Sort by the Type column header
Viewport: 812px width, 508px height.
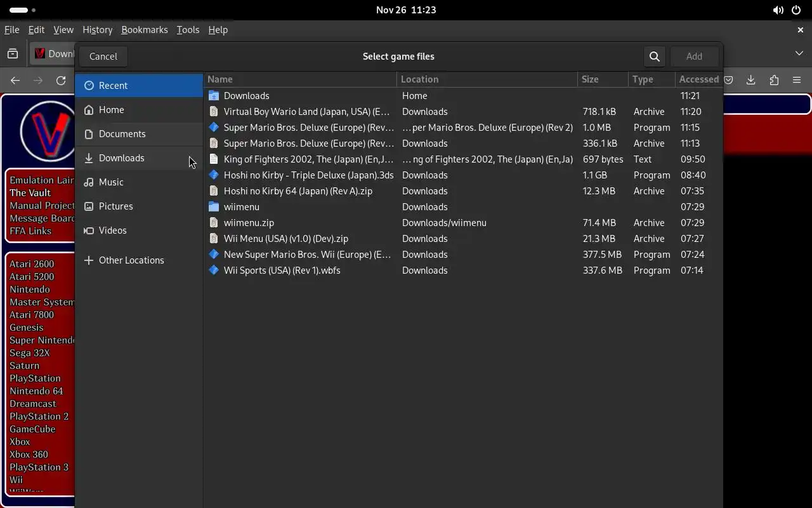pyautogui.click(x=652, y=79)
